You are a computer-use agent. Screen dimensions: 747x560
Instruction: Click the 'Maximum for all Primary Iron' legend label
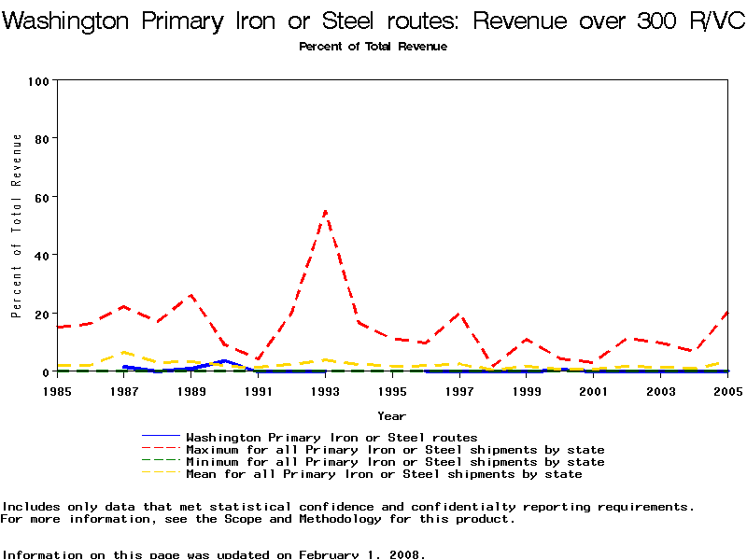click(395, 450)
